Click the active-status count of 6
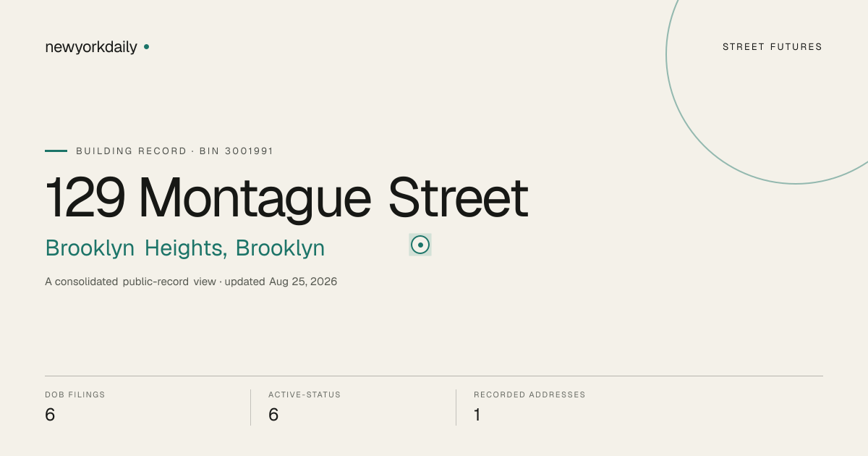This screenshot has height=456, width=868. 273,415
